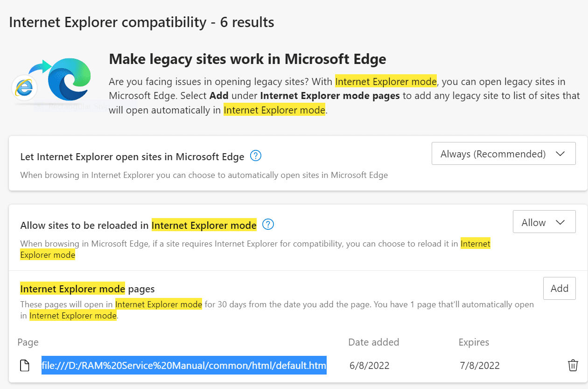Click the 6/8/2022 date added value
The image size is (588, 389).
point(370,366)
